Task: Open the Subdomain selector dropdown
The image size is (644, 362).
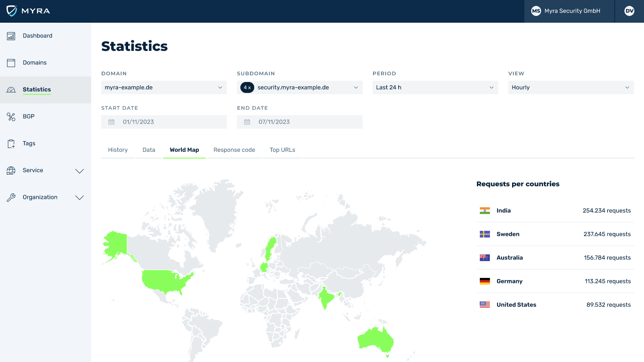Action: 300,87
